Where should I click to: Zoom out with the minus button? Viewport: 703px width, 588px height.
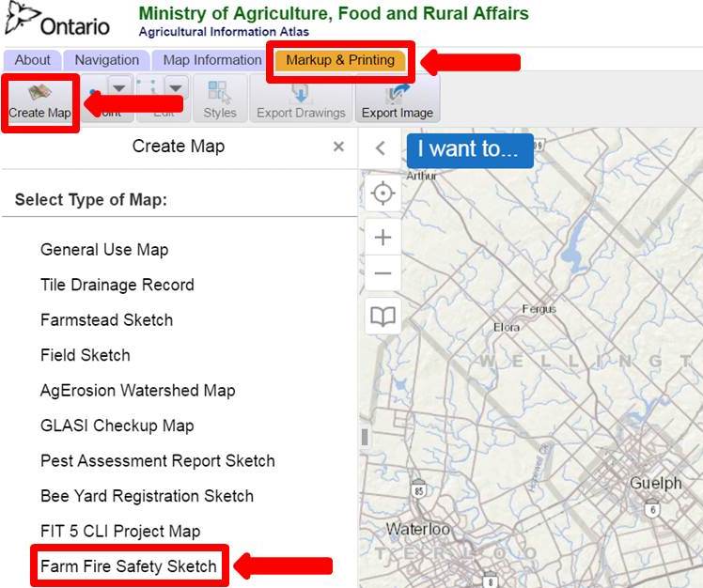point(383,274)
